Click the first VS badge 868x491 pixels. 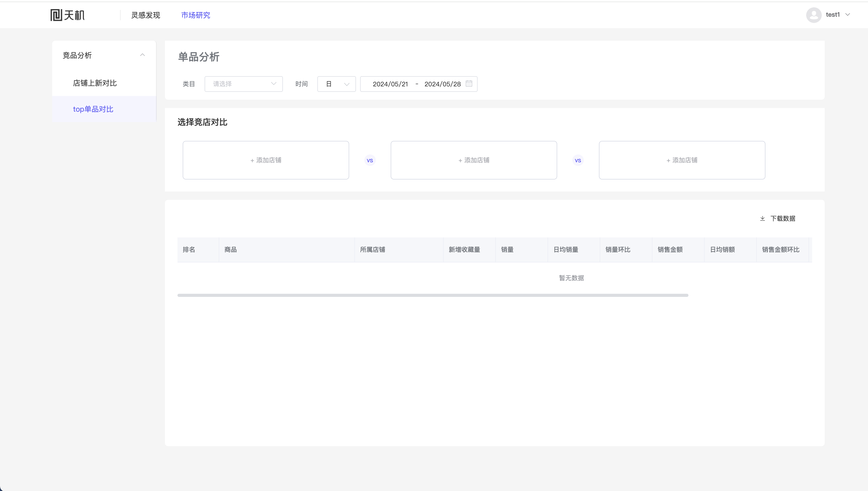pyautogui.click(x=370, y=160)
